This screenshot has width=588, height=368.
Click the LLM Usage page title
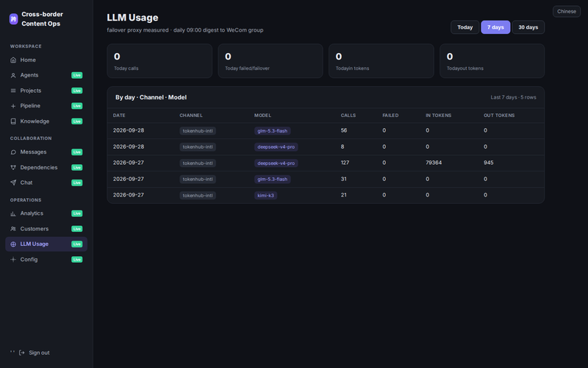point(132,18)
